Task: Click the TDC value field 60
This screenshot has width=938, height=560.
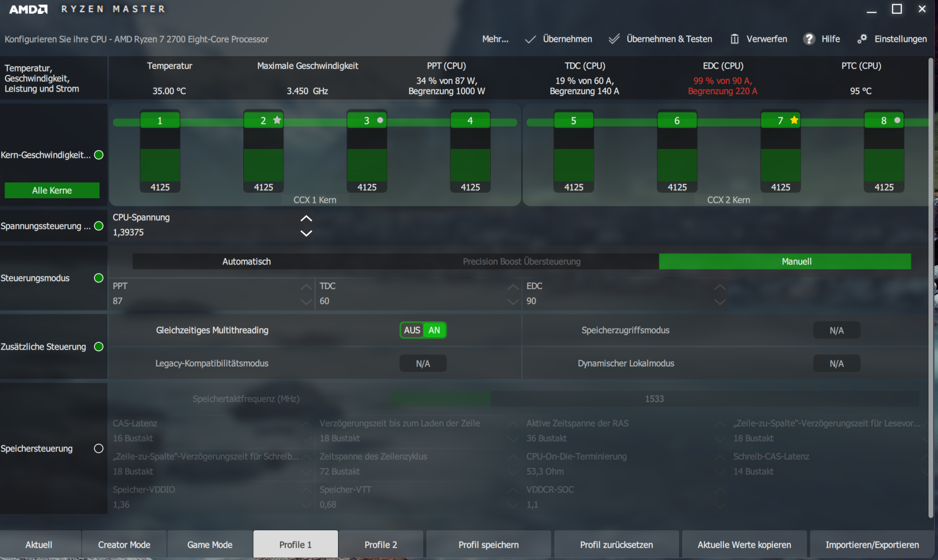Action: (413, 301)
